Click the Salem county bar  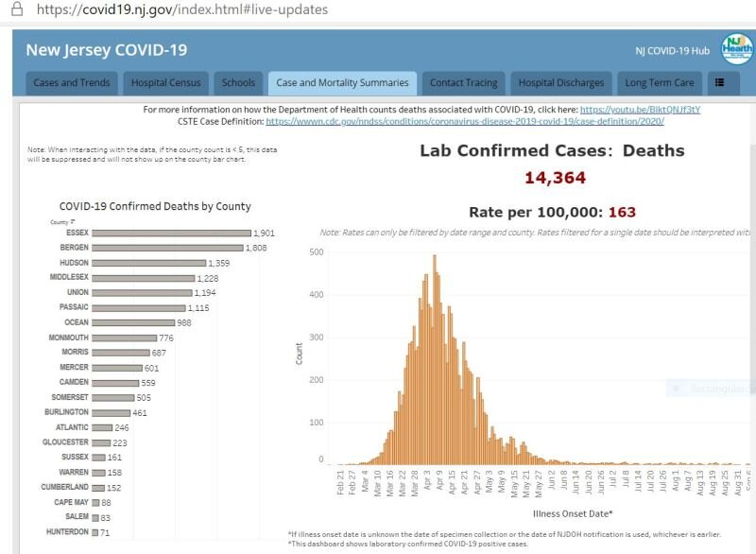point(95,518)
